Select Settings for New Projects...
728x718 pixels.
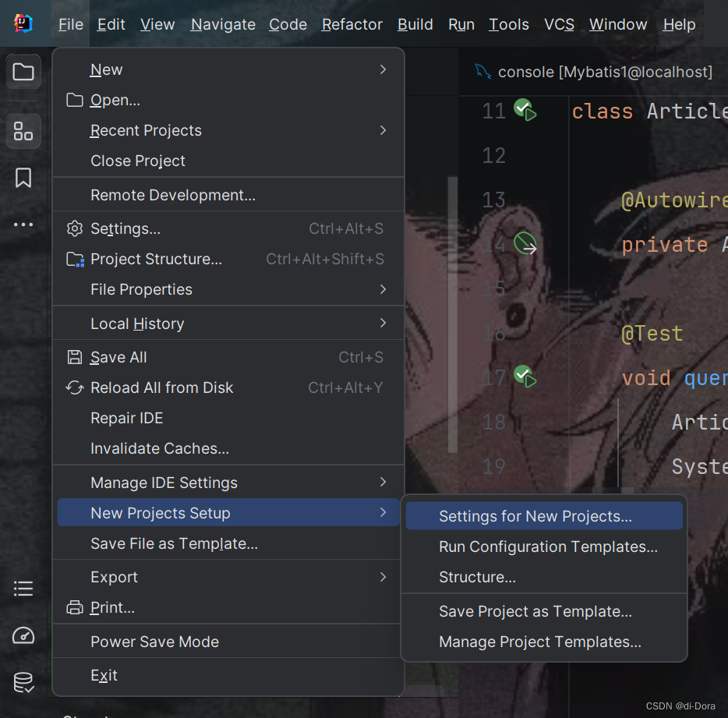tap(544, 516)
